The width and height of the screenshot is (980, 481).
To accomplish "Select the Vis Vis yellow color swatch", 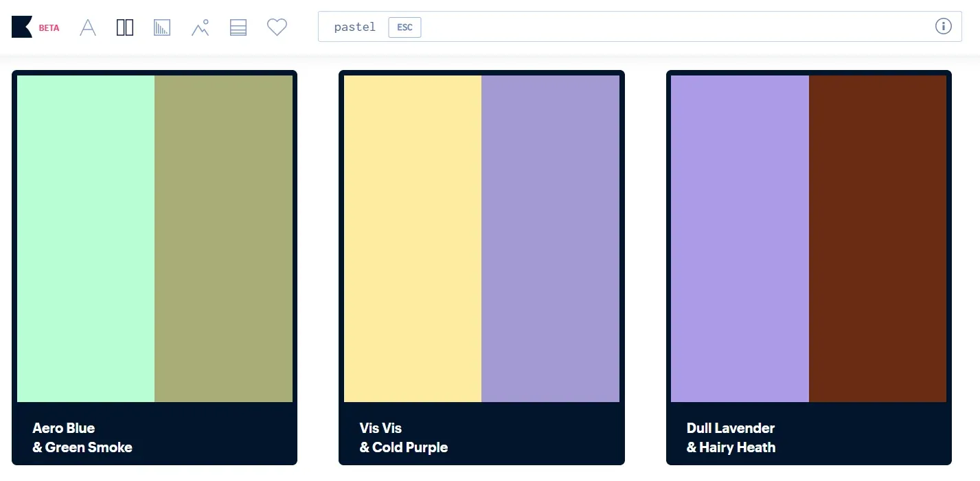I will [x=412, y=237].
